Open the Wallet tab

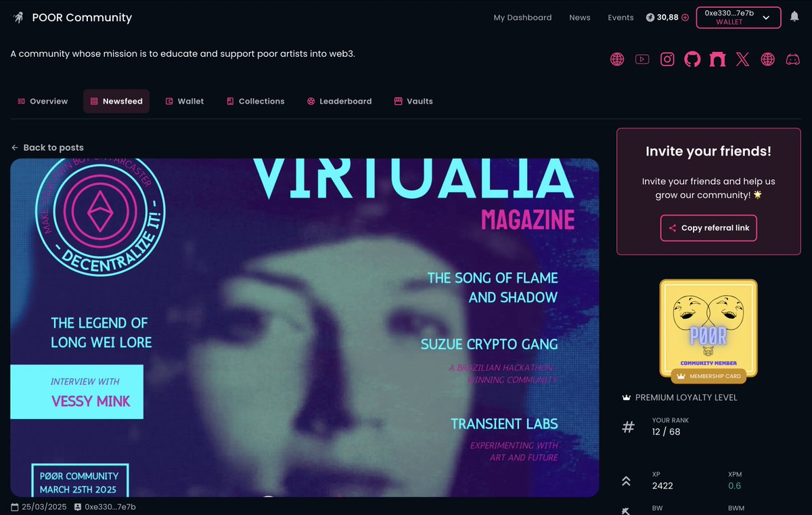click(185, 101)
